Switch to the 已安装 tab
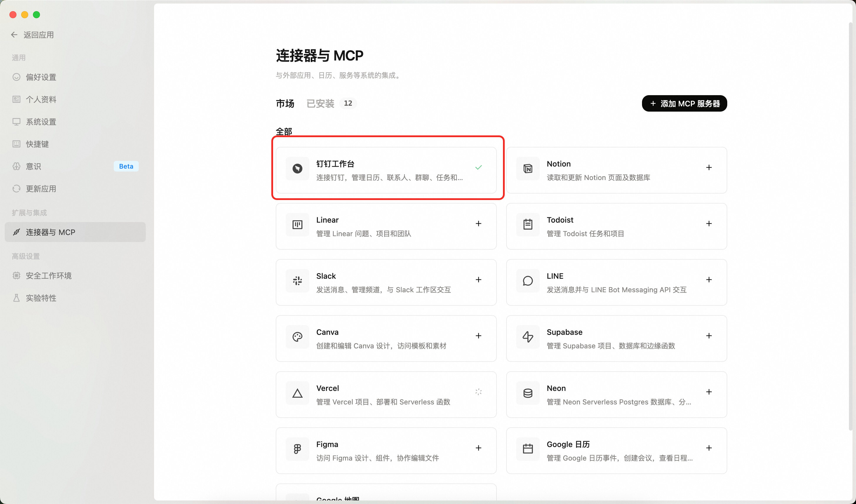The image size is (856, 504). click(x=320, y=104)
